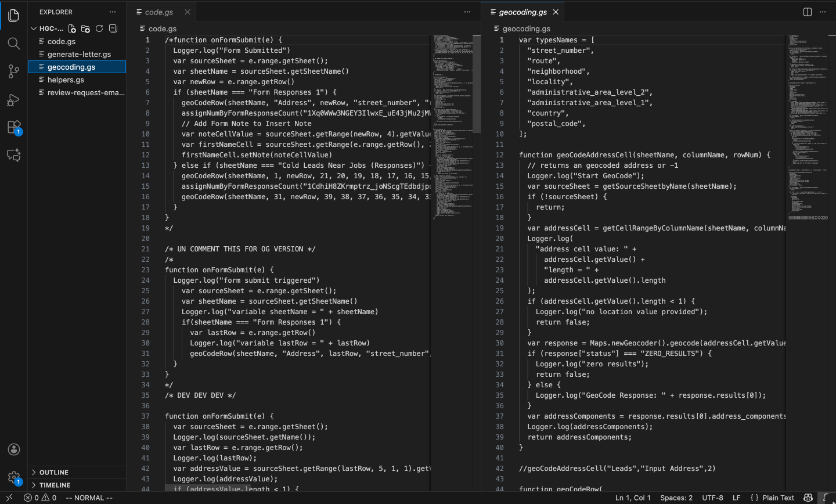Create a new file in the Explorer

click(x=71, y=28)
